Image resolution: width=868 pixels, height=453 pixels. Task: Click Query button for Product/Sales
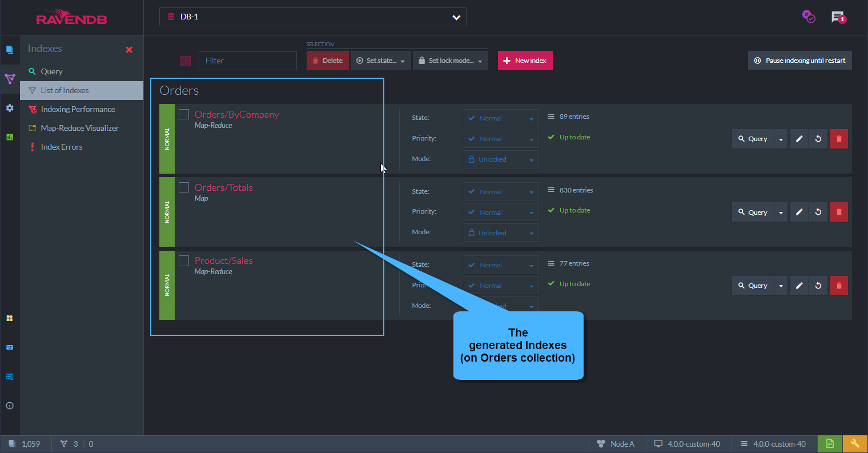(753, 285)
